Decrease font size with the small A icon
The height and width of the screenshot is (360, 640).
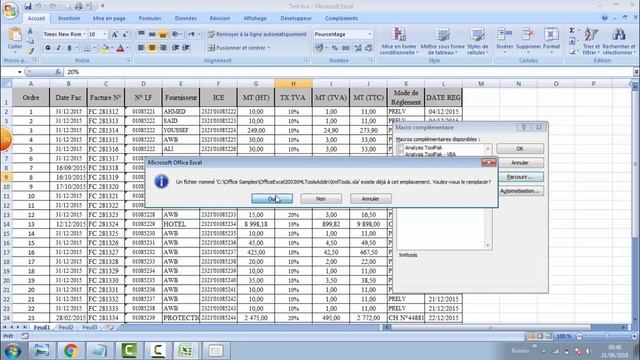tap(124, 34)
